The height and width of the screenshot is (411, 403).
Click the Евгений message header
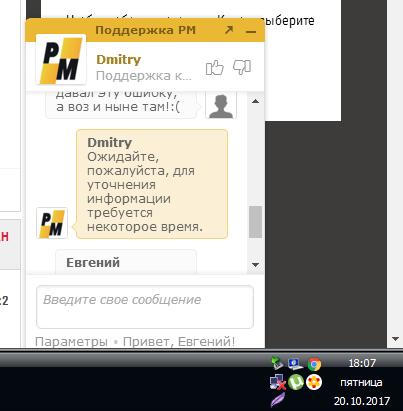[93, 263]
